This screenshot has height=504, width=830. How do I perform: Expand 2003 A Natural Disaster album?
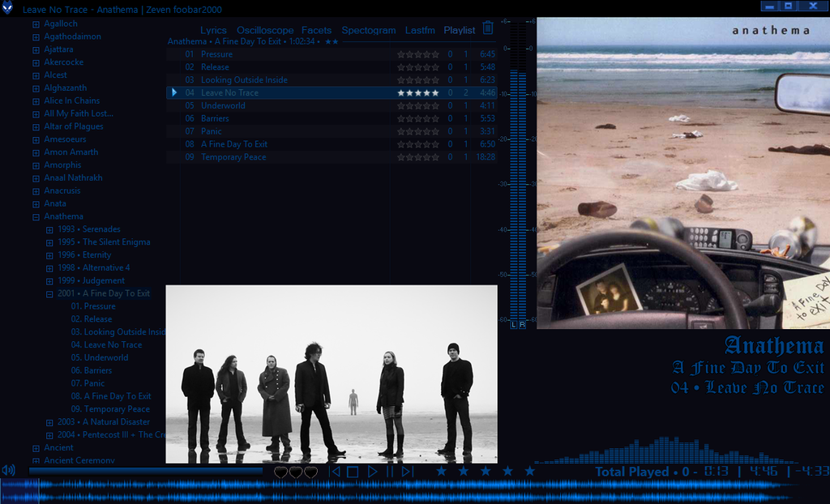pos(49,422)
